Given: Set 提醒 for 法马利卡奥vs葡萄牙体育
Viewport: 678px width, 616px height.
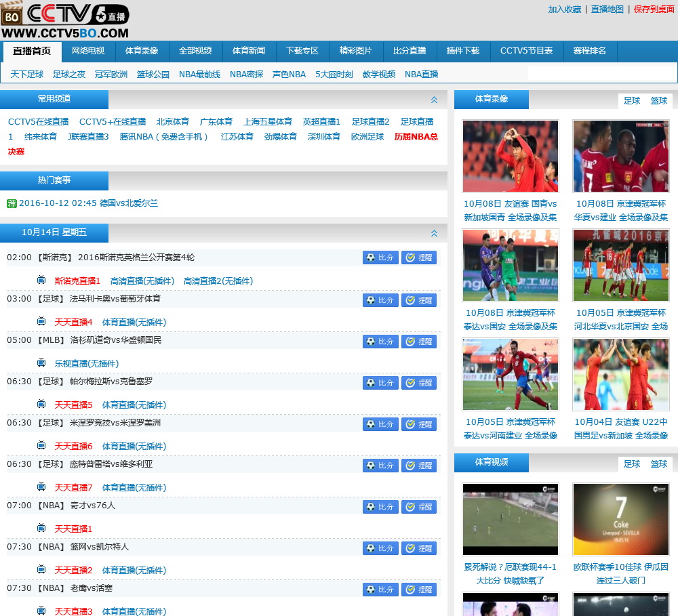Looking at the screenshot, I should pos(419,300).
